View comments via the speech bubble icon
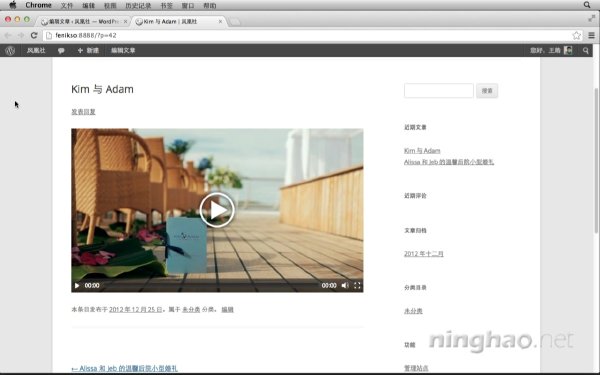 click(x=61, y=51)
